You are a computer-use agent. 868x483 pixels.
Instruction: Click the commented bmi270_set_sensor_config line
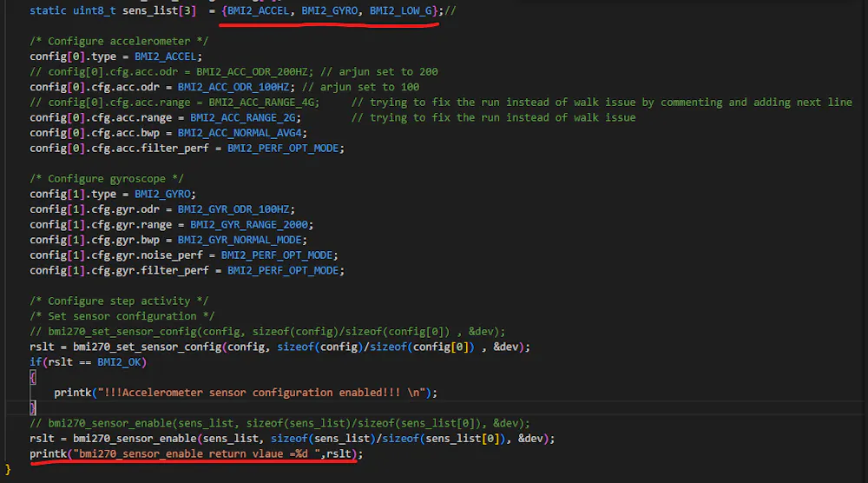point(267,331)
